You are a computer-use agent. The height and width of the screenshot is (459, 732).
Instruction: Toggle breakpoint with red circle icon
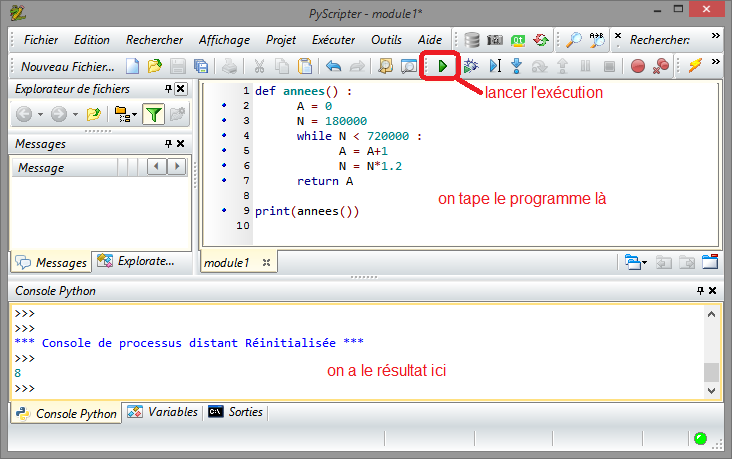tap(638, 67)
